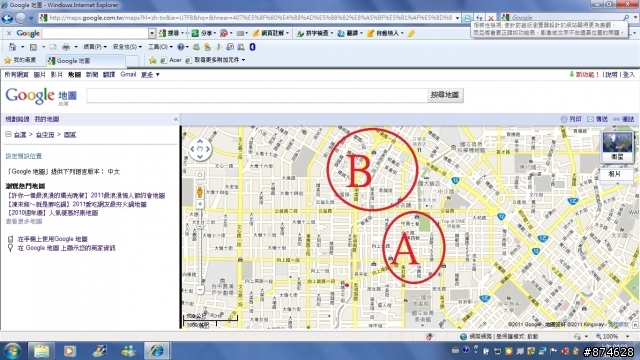The width and height of the screenshot is (640, 360).
Task: Open the 工具(O) Tools menu dropdown
Action: coord(160,47)
